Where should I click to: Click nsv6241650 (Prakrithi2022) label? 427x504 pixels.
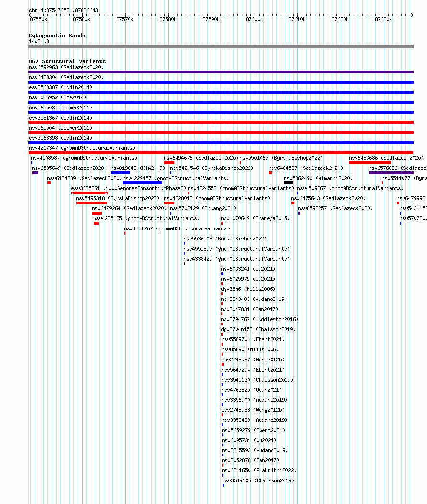click(259, 470)
